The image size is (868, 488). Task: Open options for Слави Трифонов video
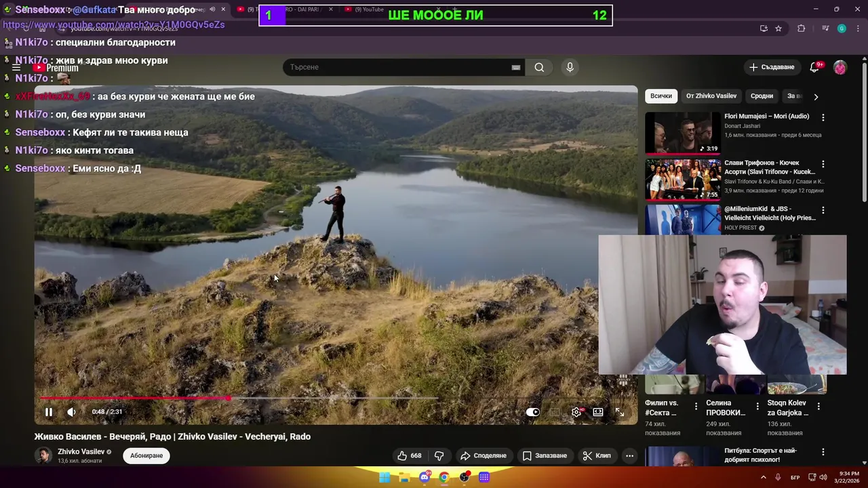click(x=823, y=164)
